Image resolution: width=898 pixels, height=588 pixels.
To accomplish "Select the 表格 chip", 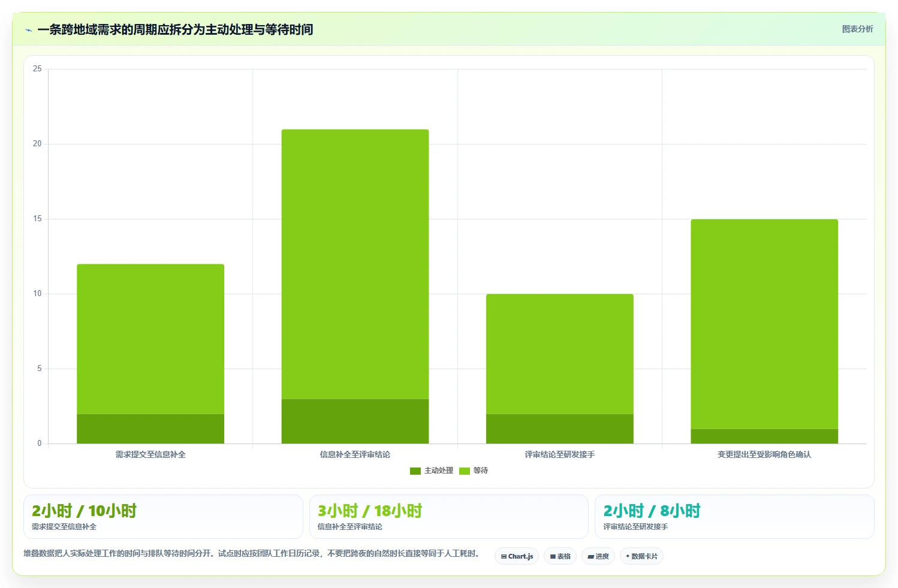I will (x=560, y=556).
